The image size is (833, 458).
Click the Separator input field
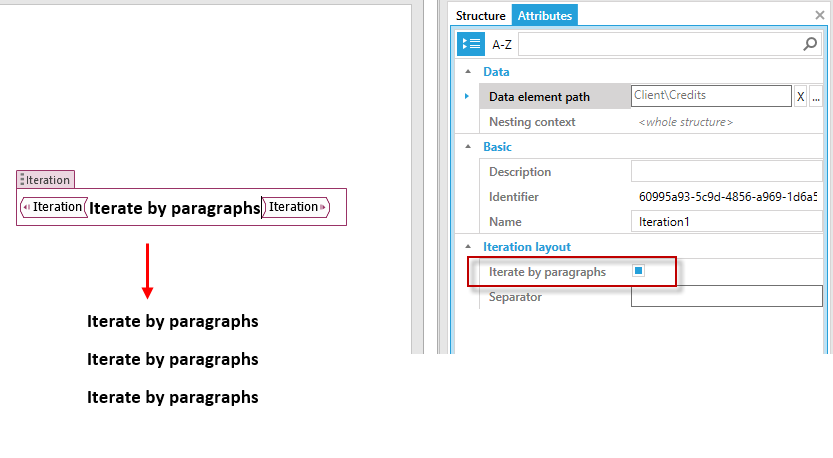click(727, 296)
